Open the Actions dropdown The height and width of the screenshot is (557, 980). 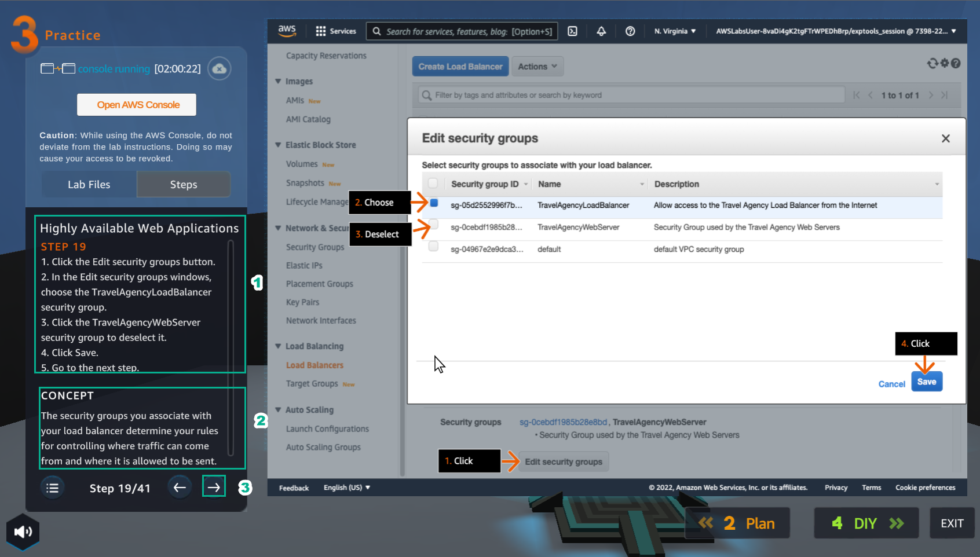point(537,67)
